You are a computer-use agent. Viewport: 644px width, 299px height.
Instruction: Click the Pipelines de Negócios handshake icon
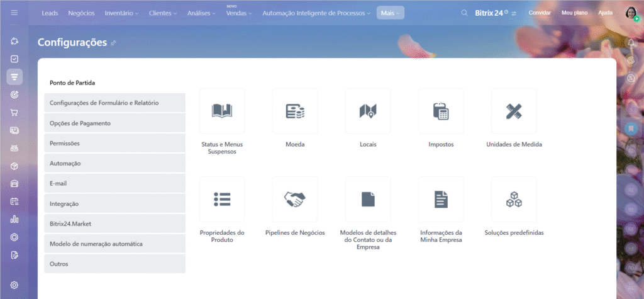pos(295,200)
